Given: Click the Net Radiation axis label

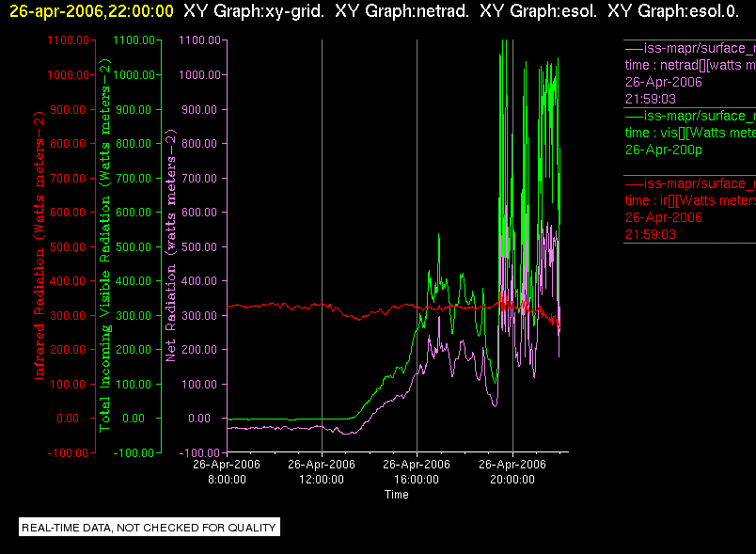Looking at the screenshot, I should [171, 245].
